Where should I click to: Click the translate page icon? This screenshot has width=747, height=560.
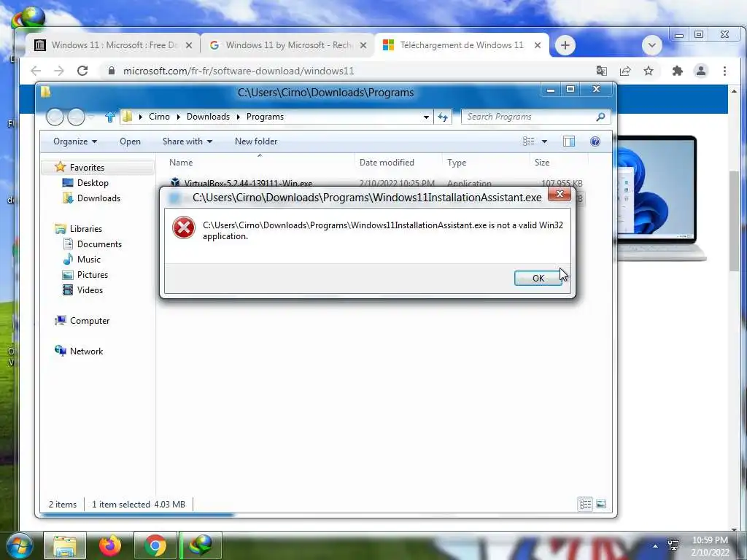pyautogui.click(x=602, y=71)
